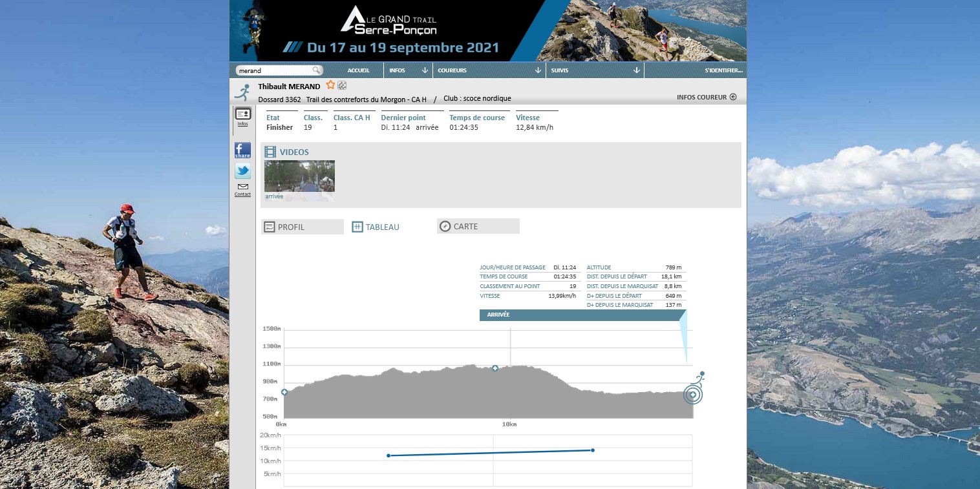
Task: Play the arrivée video thumbnail
Action: pos(299,176)
